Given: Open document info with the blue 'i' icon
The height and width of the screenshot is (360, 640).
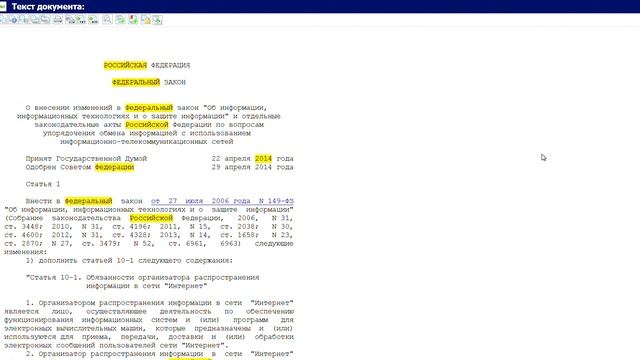Looking at the screenshot, I should 14,20.
